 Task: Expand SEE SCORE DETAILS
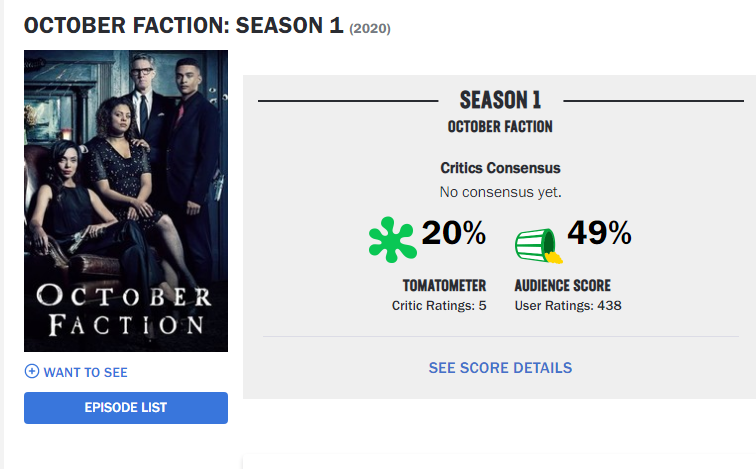coord(500,368)
